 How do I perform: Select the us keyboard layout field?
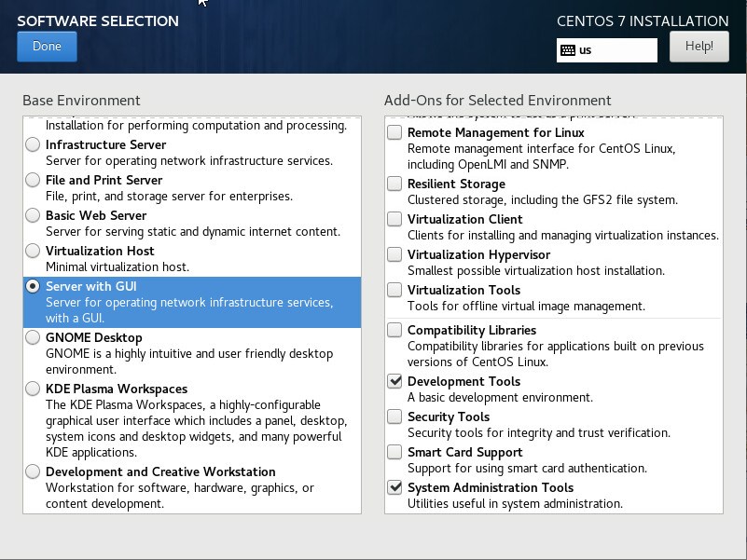pos(606,50)
